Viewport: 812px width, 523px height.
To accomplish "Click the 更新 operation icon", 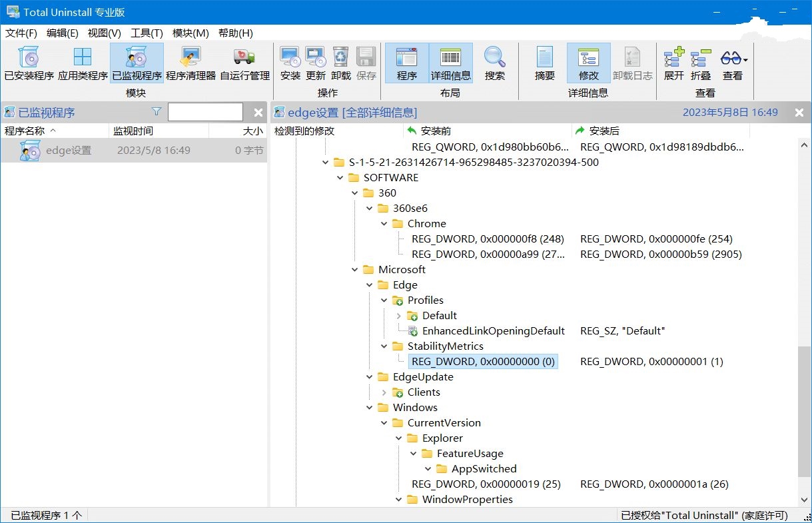I will tap(315, 64).
